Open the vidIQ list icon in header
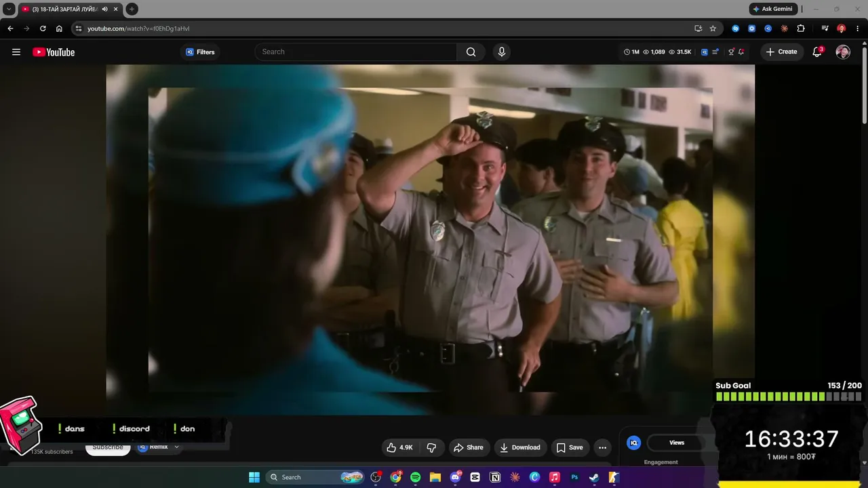The height and width of the screenshot is (488, 868). click(x=715, y=52)
